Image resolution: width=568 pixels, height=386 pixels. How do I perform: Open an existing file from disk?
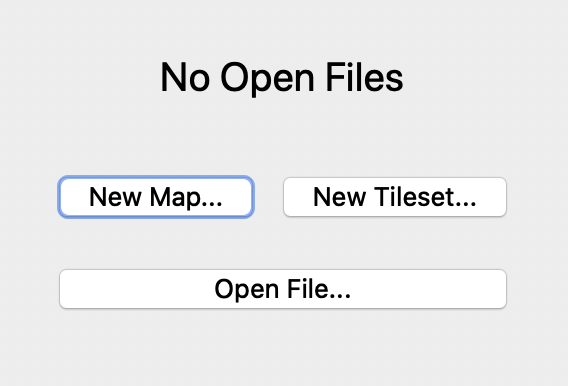pos(283,289)
